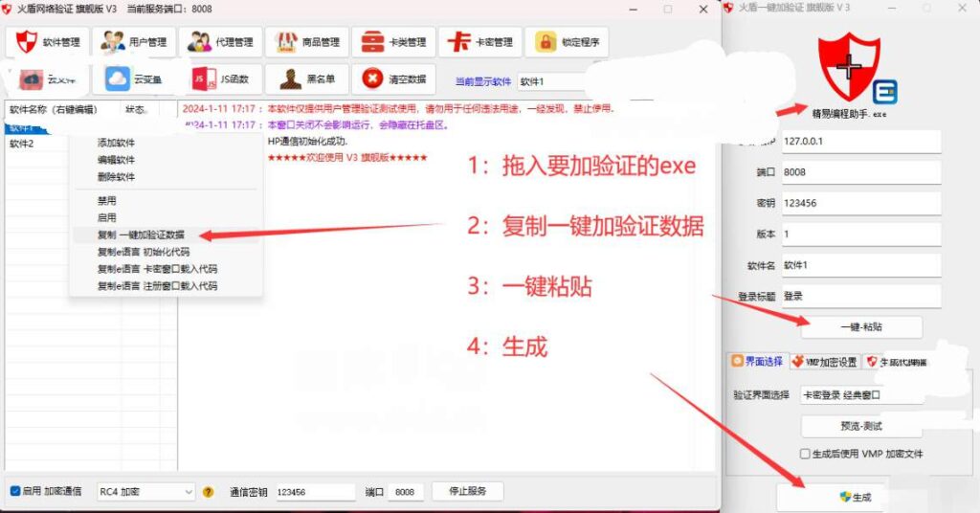
Task: Select 复制e语言 初始化代码 menu item
Action: pyautogui.click(x=144, y=252)
